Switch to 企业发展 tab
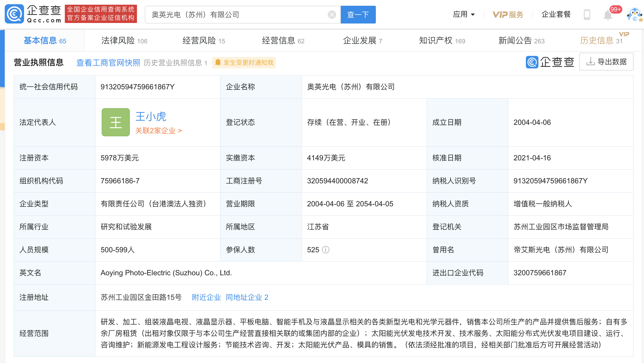644x363 pixels. click(x=363, y=41)
